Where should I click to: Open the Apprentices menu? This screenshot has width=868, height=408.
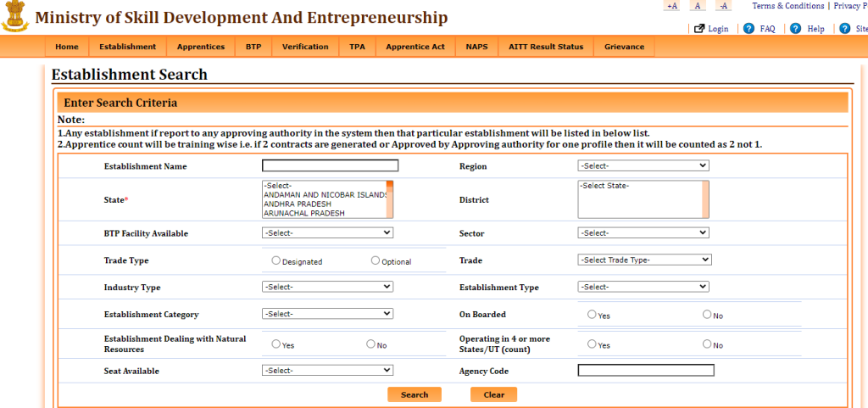click(201, 47)
